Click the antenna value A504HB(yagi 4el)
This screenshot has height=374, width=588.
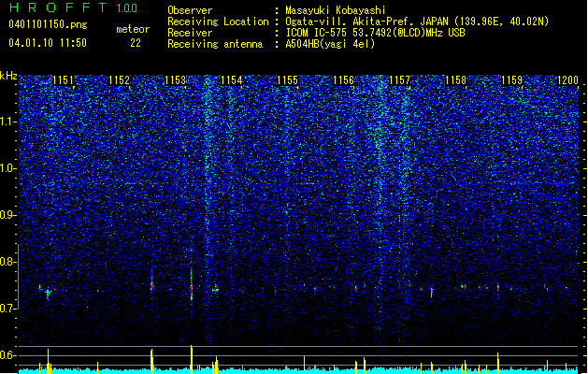click(330, 44)
